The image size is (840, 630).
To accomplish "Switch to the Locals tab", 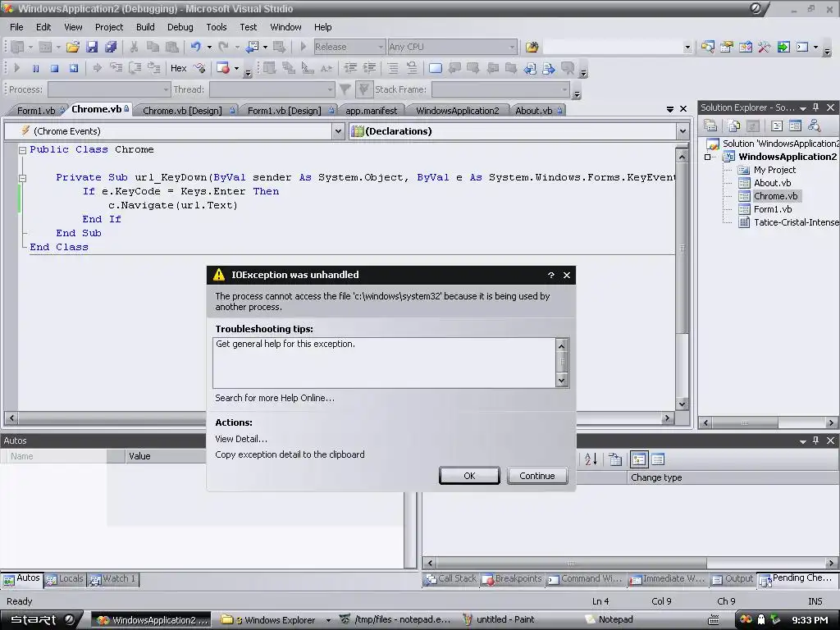I will (x=66, y=579).
